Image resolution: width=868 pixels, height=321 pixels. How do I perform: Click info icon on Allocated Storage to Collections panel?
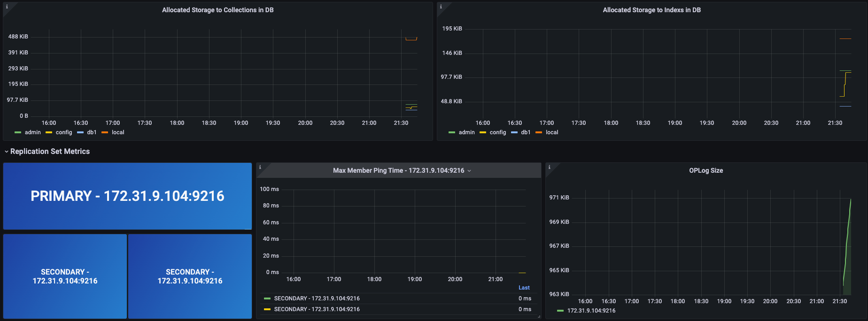click(x=7, y=7)
